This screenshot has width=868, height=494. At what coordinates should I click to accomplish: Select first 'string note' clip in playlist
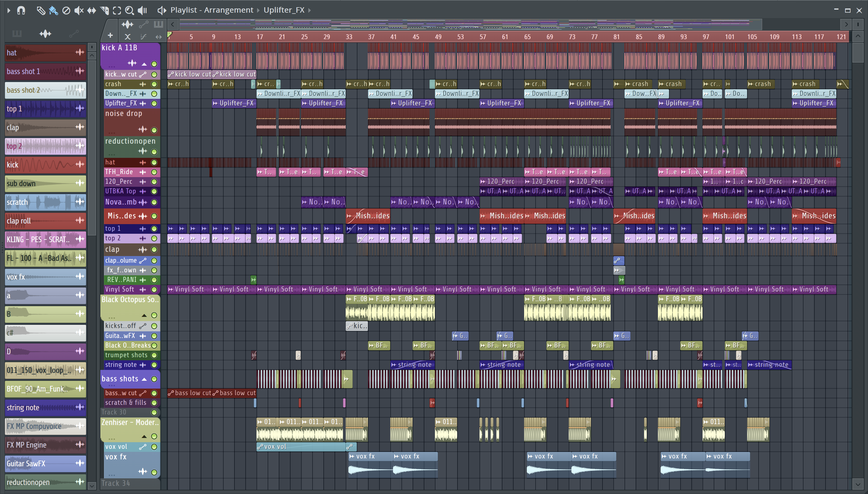click(412, 365)
